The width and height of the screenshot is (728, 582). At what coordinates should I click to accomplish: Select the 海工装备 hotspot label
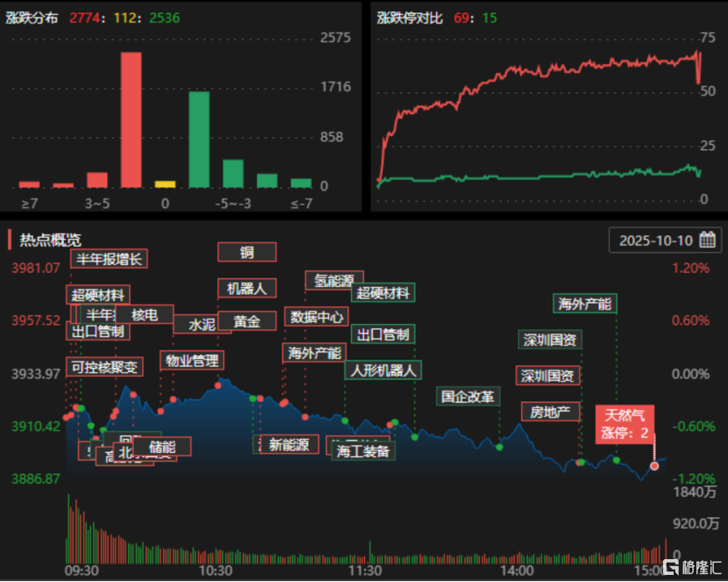click(363, 450)
